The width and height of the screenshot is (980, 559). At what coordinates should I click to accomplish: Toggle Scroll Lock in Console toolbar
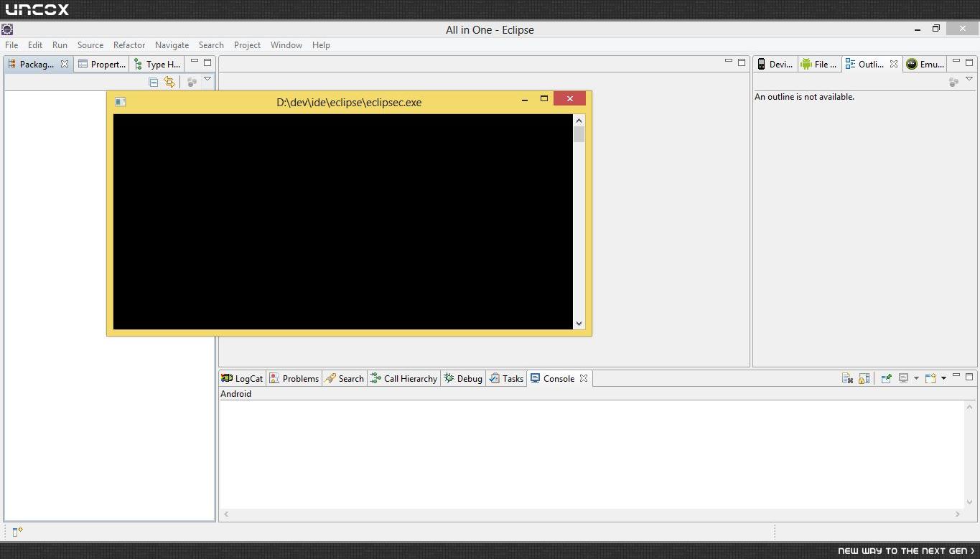[864, 378]
